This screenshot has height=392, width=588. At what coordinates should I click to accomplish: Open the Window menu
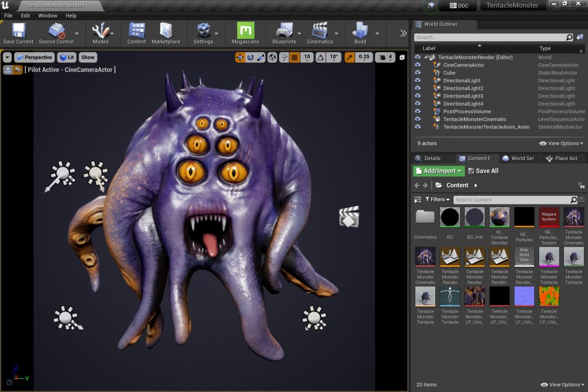point(48,15)
